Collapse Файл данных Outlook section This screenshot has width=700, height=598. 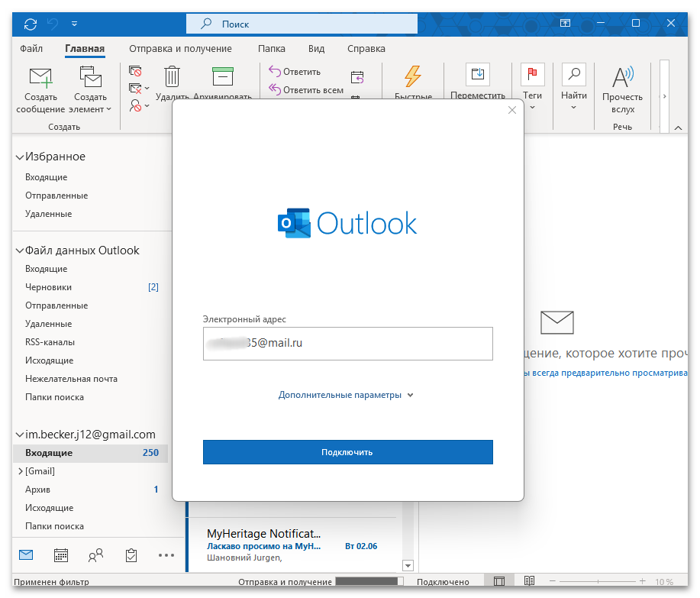(20, 251)
